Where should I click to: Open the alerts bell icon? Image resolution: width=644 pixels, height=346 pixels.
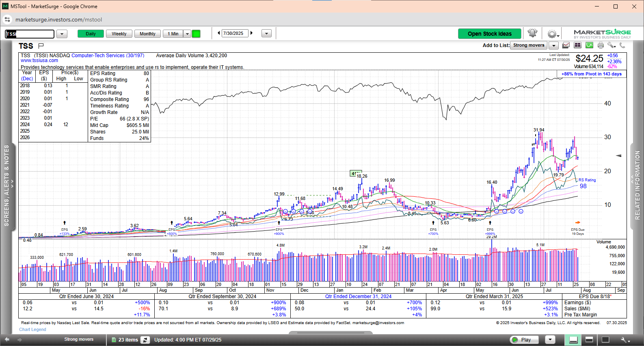(532, 33)
